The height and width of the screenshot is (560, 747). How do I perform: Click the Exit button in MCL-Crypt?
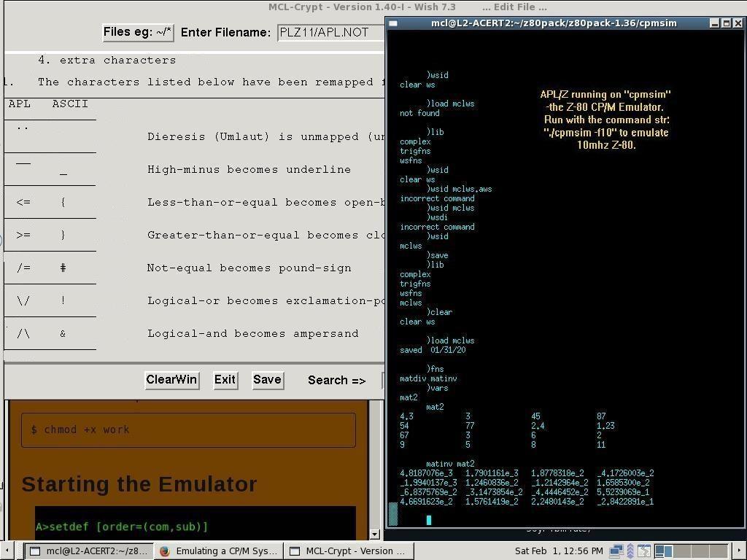(225, 380)
